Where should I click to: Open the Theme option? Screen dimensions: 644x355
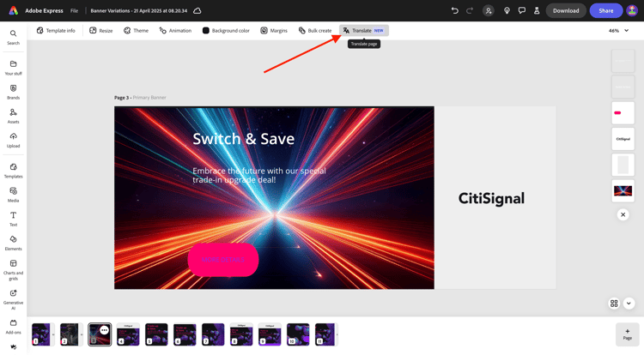(136, 30)
